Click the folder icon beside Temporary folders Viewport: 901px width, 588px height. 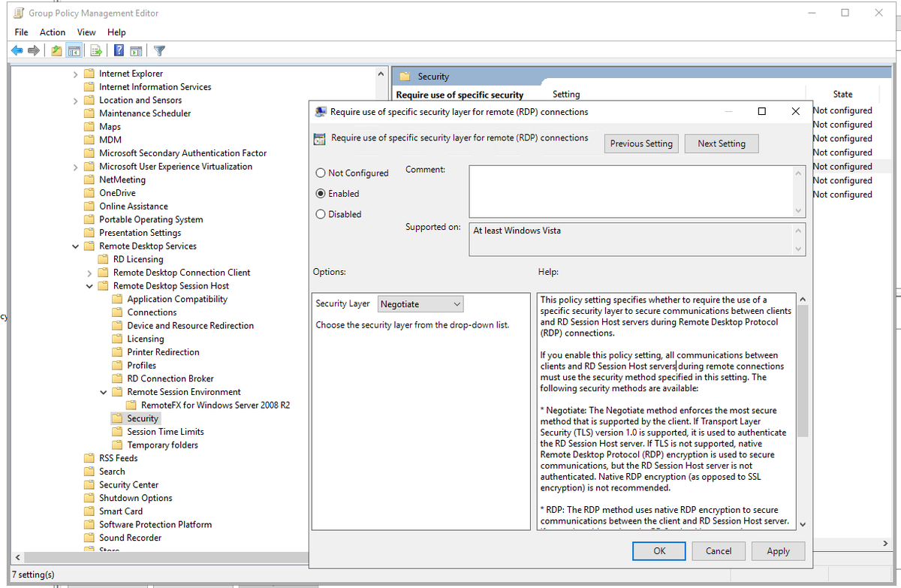pyautogui.click(x=117, y=445)
